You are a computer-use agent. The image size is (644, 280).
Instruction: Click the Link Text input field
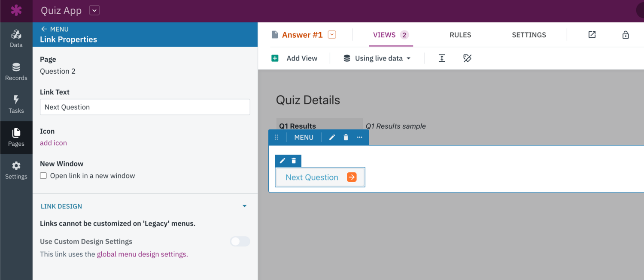pos(145,107)
